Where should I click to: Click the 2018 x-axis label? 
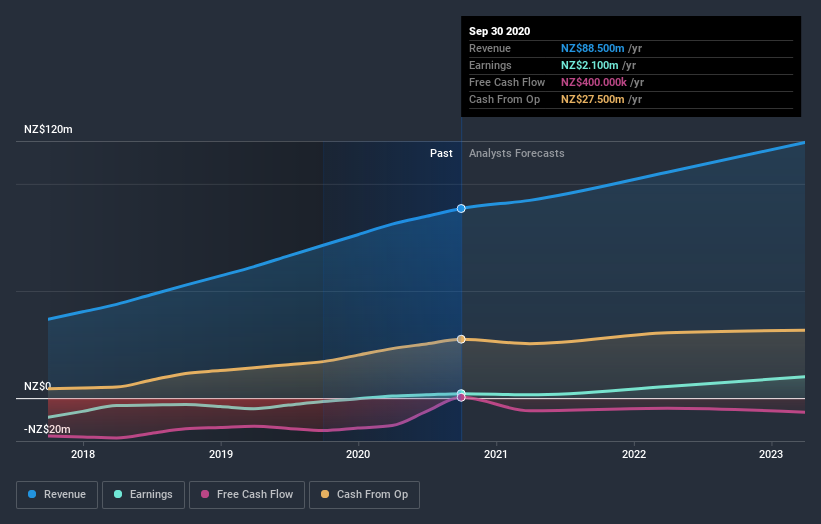pyautogui.click(x=83, y=454)
